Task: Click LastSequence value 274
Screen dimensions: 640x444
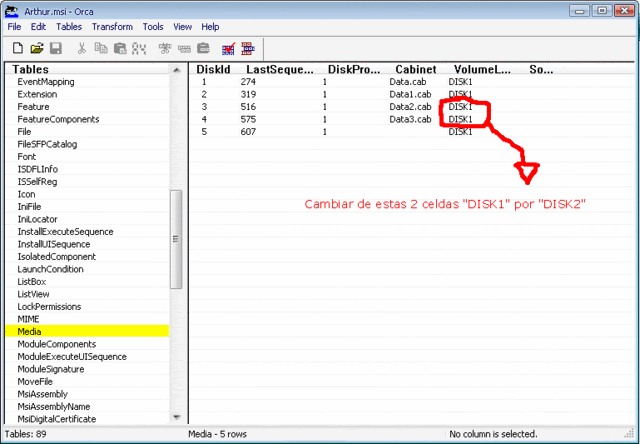Action: 248,82
